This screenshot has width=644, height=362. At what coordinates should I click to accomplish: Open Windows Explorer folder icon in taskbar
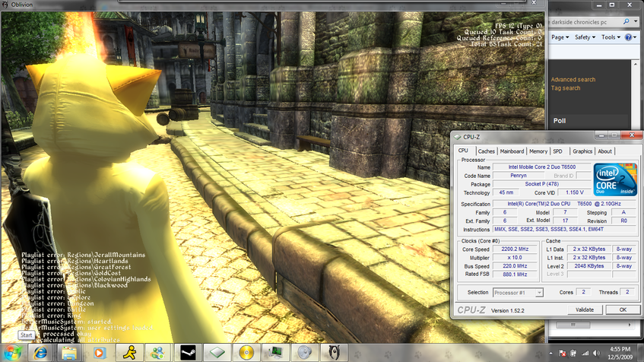pos(69,353)
